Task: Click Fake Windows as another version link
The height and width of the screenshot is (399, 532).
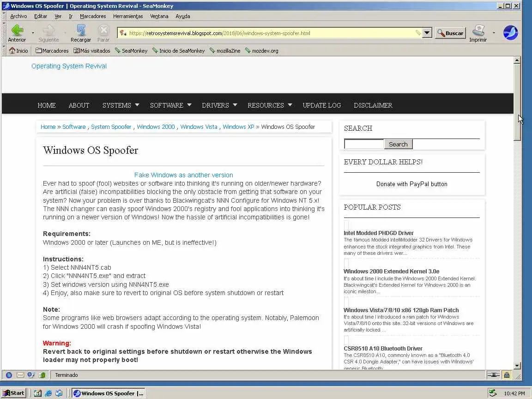Action: click(x=183, y=175)
